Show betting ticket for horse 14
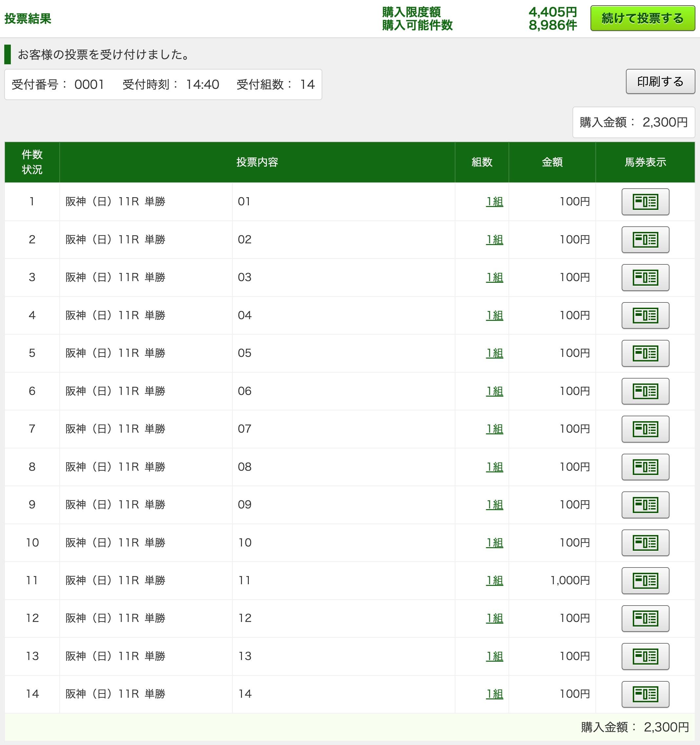The width and height of the screenshot is (700, 745). 645,694
